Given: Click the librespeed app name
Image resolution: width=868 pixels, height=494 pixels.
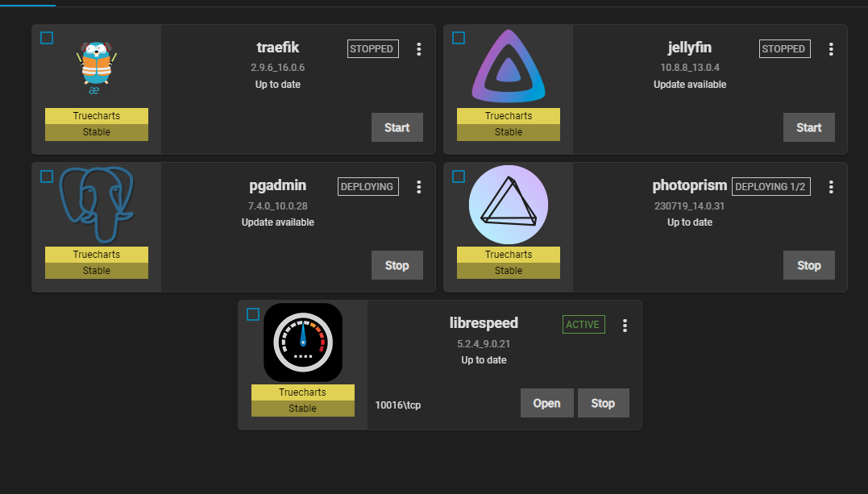Looking at the screenshot, I should (x=484, y=323).
